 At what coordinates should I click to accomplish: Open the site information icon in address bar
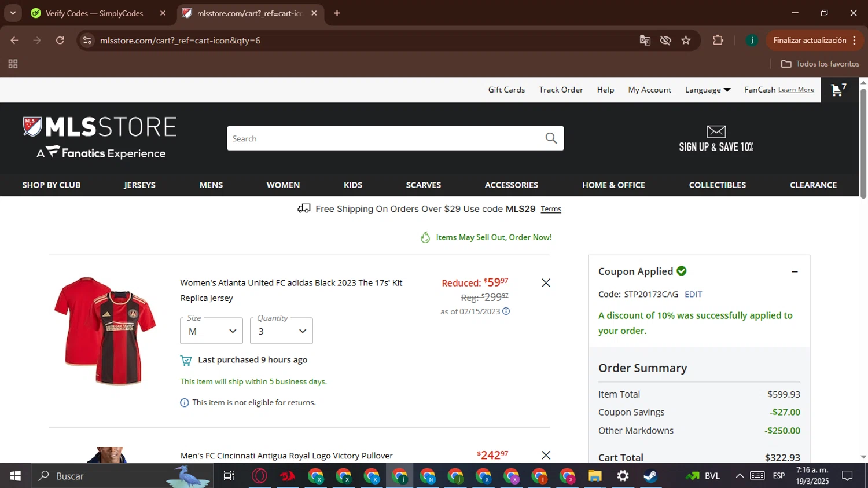pos(87,41)
